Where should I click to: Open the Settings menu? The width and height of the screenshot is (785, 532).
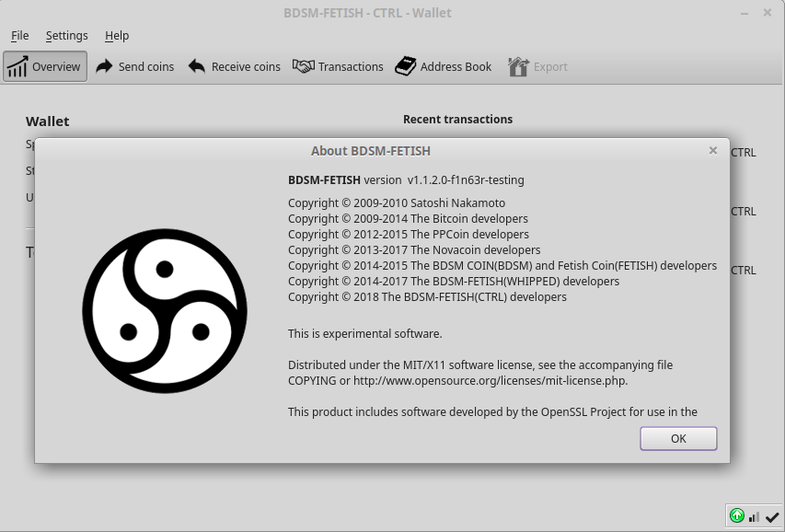66,36
